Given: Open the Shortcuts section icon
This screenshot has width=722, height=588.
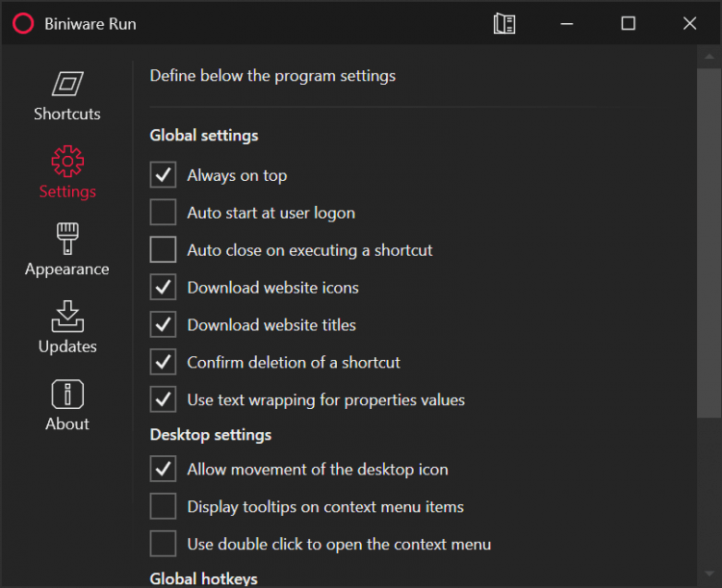Looking at the screenshot, I should point(67,84).
